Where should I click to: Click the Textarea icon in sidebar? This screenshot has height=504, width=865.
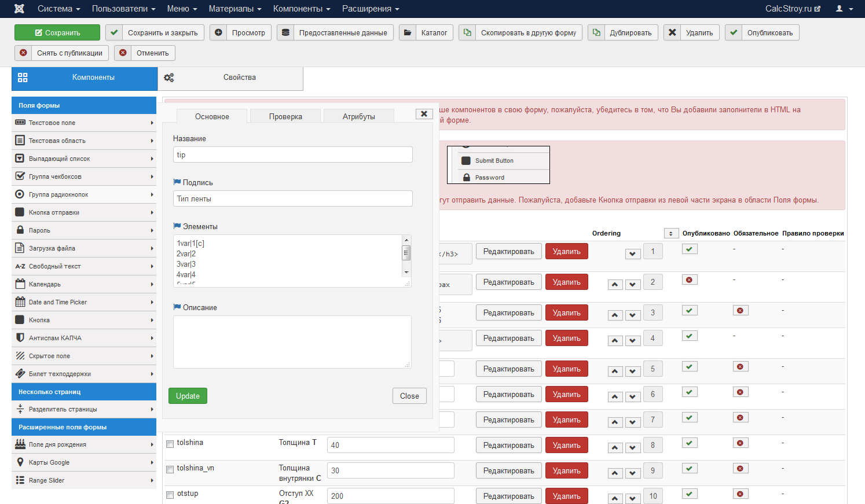[20, 141]
